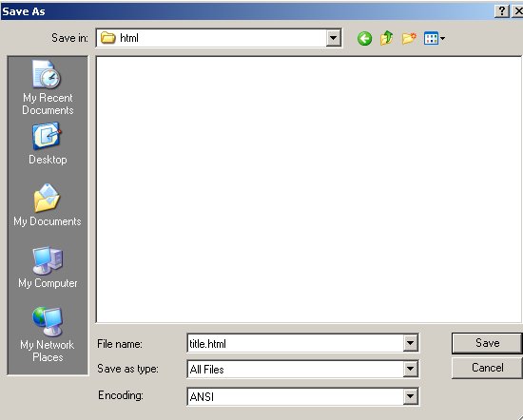Screen dimensions: 523x420
Task: Click the title.html file name field
Action: [x=295, y=343]
